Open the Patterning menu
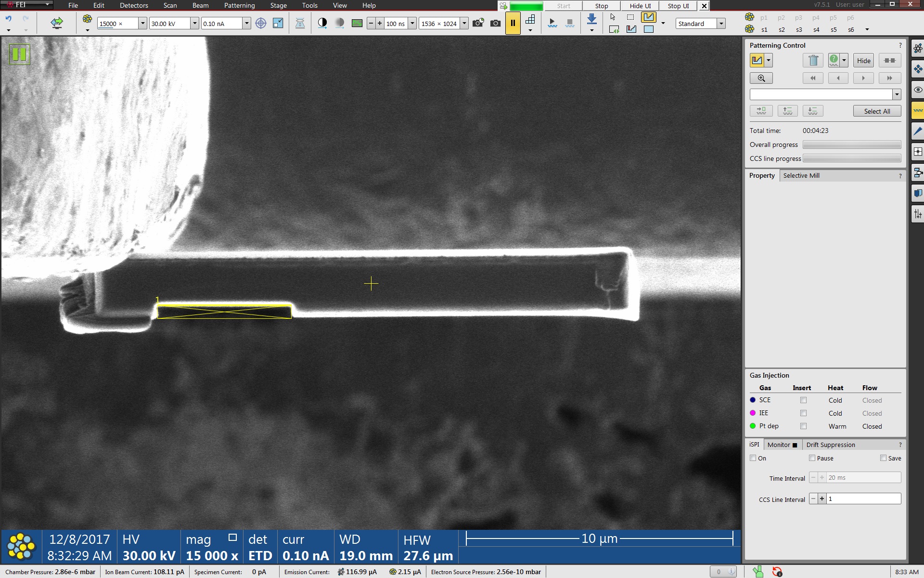 239,5
